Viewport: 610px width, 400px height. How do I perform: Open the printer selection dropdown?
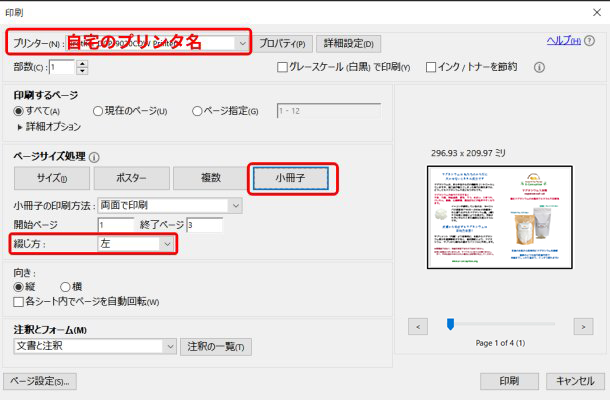(242, 43)
